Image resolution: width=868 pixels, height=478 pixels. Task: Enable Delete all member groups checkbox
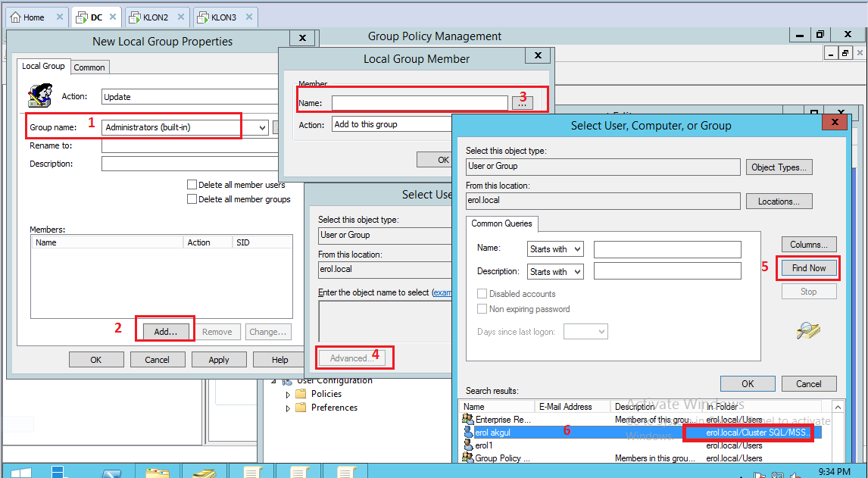click(192, 199)
